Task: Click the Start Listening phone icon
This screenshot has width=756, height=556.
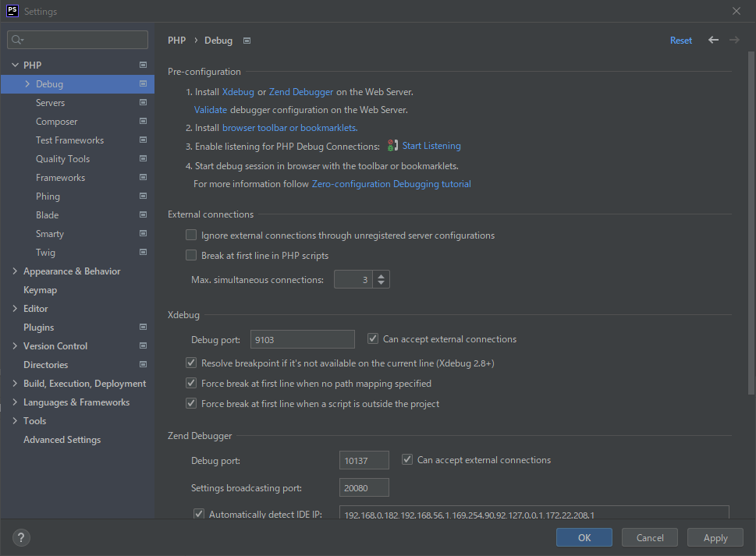Action: click(392, 146)
